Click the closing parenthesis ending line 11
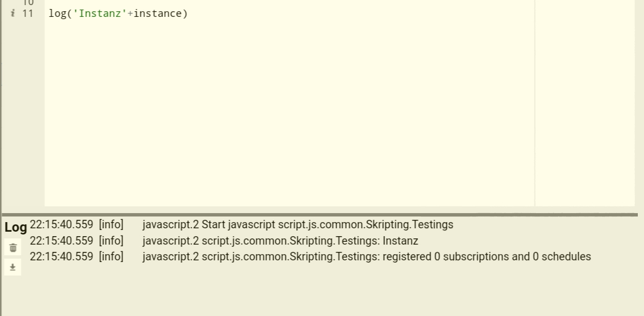The width and height of the screenshot is (644, 316). pyautogui.click(x=185, y=13)
